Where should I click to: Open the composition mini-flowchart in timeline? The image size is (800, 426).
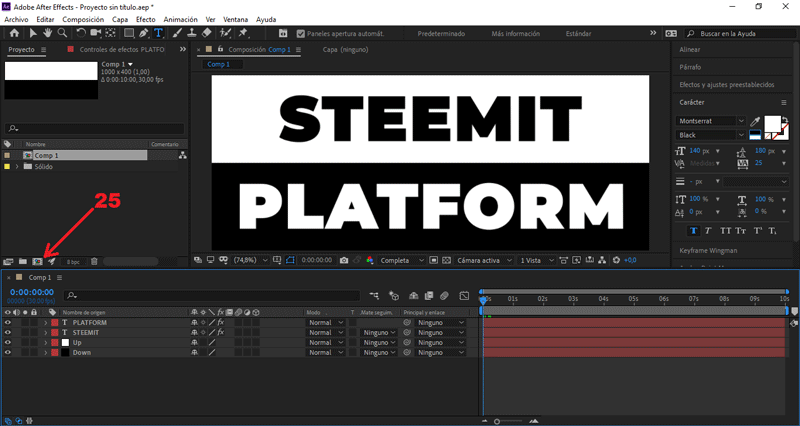click(x=374, y=295)
